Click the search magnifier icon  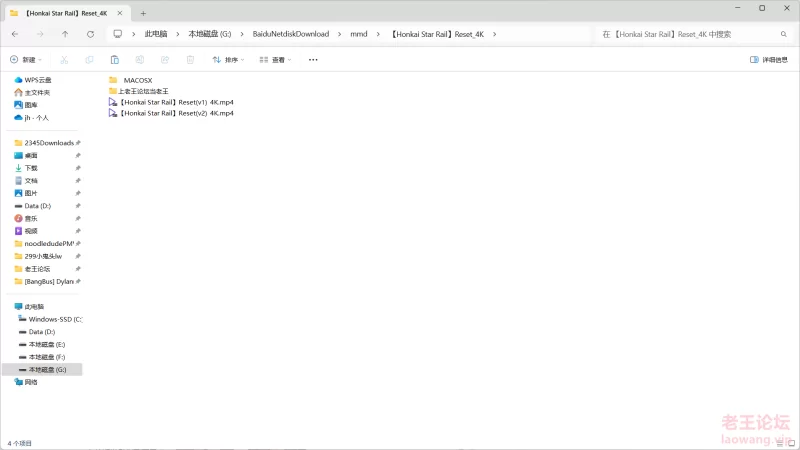point(784,34)
